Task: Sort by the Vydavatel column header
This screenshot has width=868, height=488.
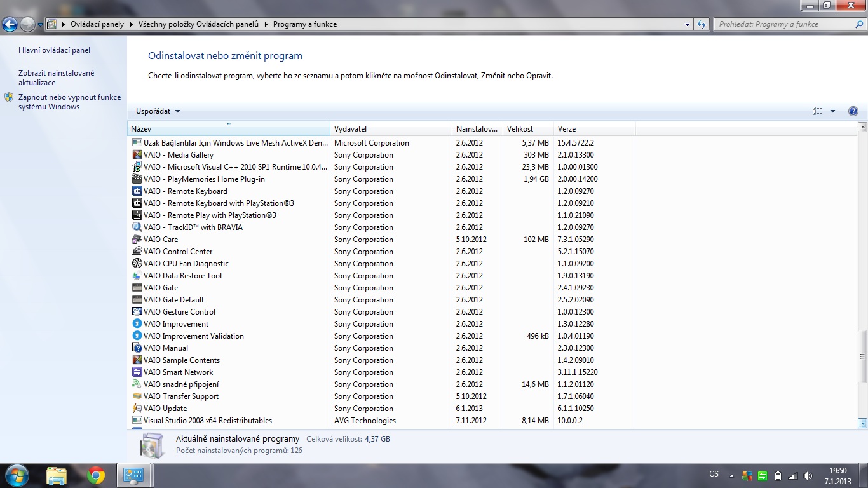Action: point(391,129)
